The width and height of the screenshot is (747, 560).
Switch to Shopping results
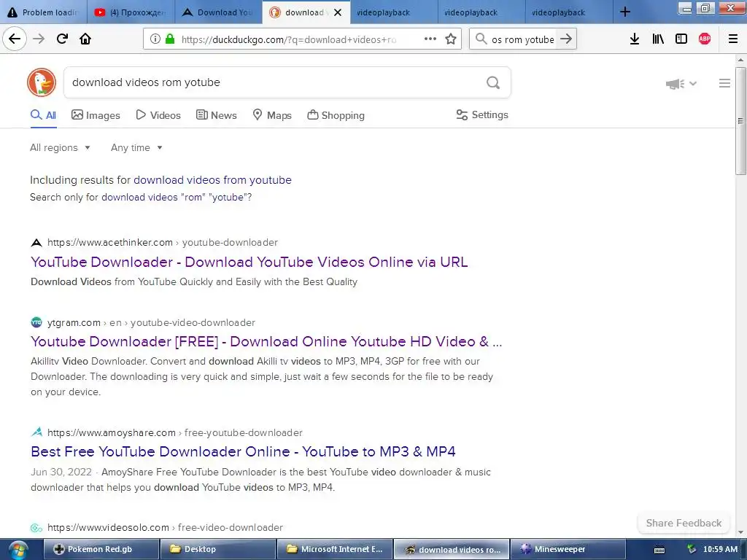coord(336,115)
